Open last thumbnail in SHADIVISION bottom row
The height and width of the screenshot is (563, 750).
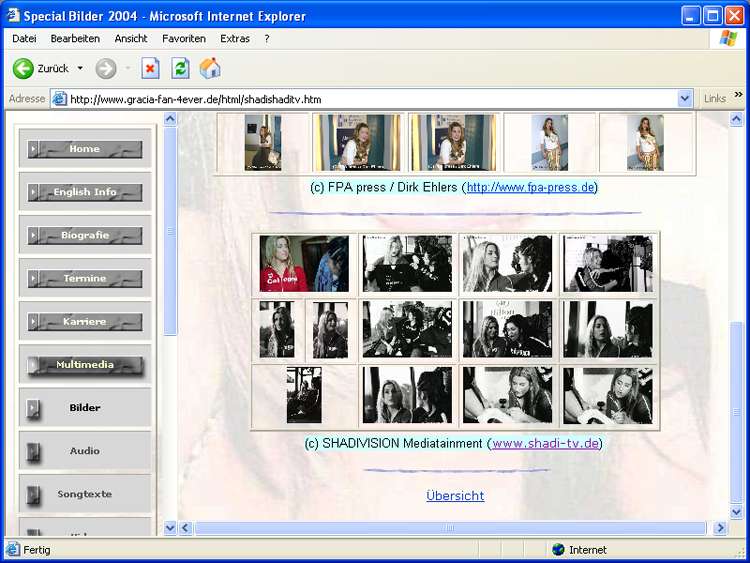point(607,395)
